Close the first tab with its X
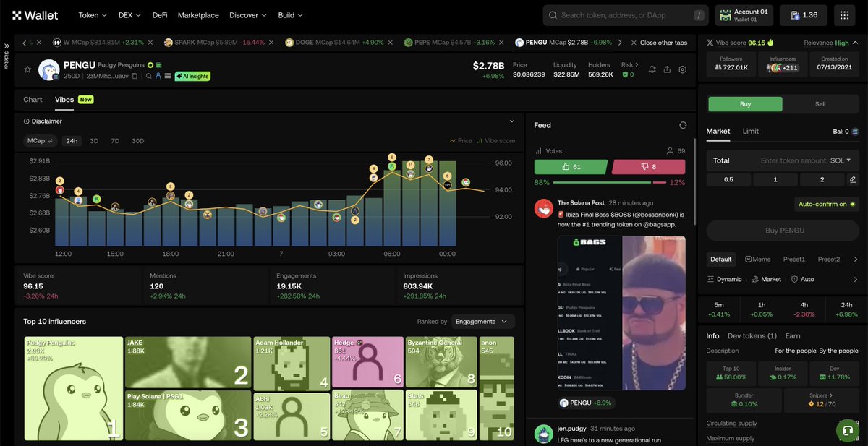This screenshot has height=446, width=868. [x=38, y=43]
